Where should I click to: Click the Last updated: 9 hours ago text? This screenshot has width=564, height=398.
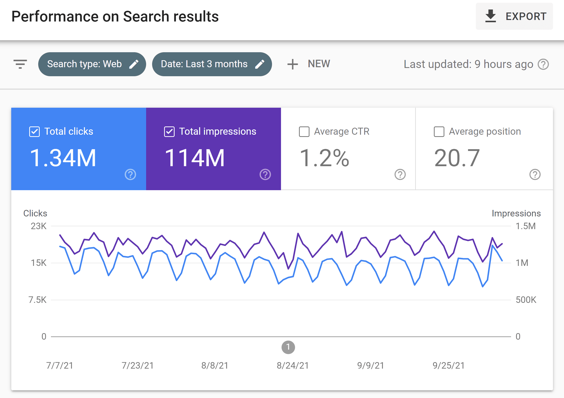click(x=468, y=64)
